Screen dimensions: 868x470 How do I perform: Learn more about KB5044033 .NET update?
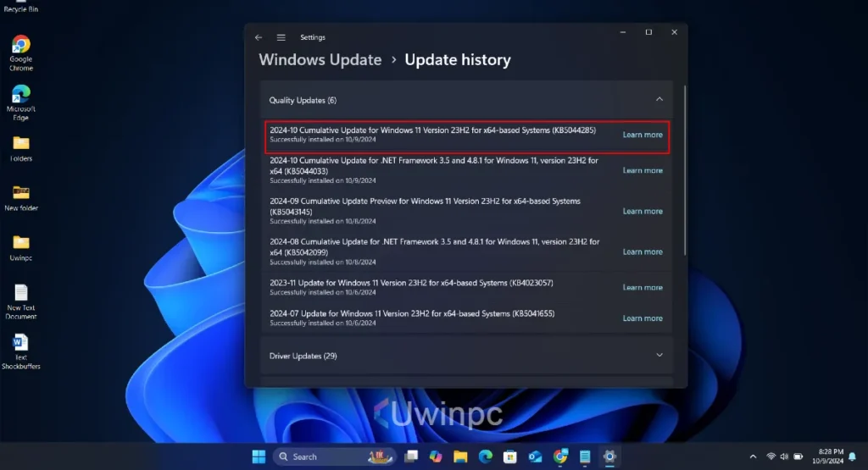(x=643, y=170)
